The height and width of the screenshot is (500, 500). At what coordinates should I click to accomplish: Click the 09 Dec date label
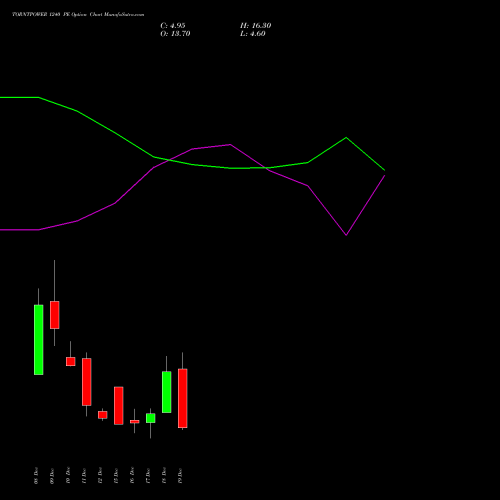[x=52, y=476]
